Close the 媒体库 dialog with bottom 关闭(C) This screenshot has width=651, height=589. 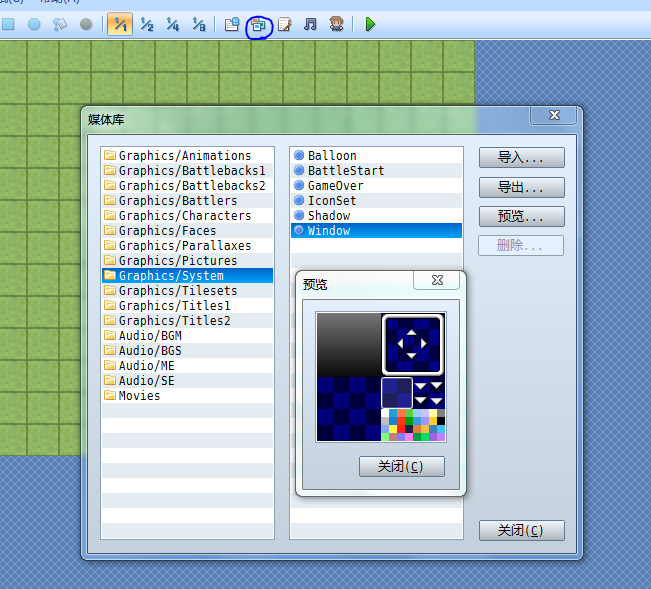[x=521, y=530]
